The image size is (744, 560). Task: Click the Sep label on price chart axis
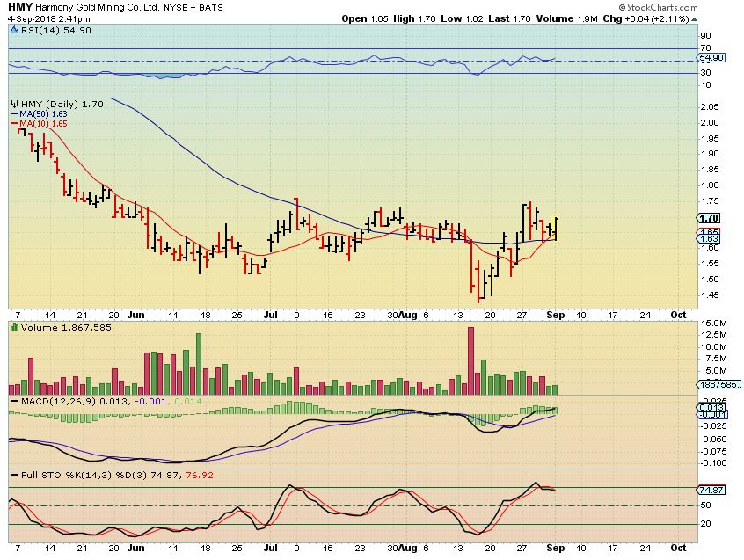tap(556, 316)
